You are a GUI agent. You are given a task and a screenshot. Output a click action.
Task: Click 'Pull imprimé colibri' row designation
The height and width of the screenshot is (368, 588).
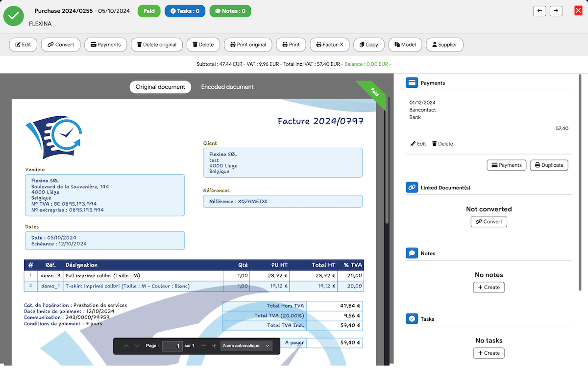click(103, 276)
